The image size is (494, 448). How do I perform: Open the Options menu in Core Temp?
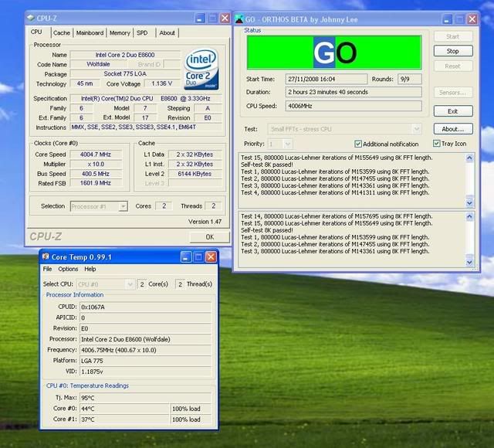tap(68, 269)
